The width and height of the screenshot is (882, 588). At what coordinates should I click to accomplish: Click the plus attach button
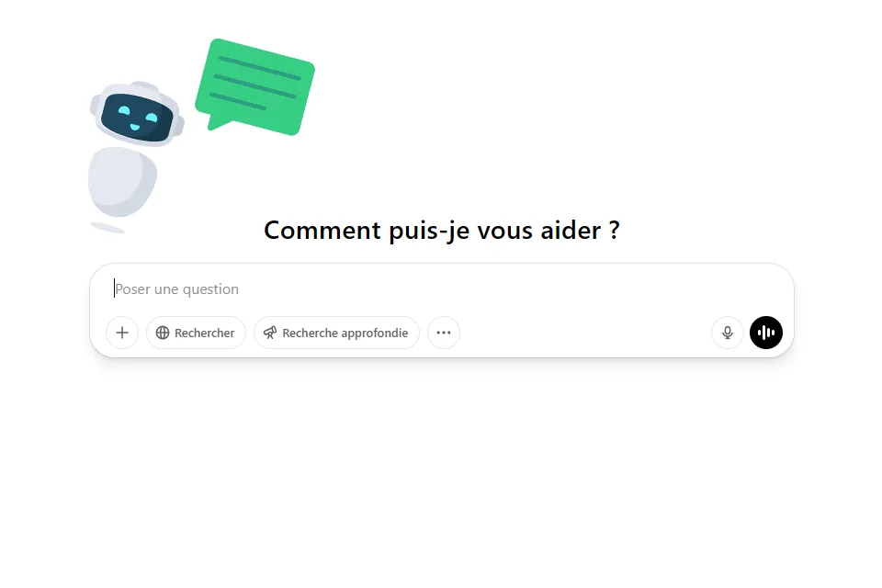point(122,333)
